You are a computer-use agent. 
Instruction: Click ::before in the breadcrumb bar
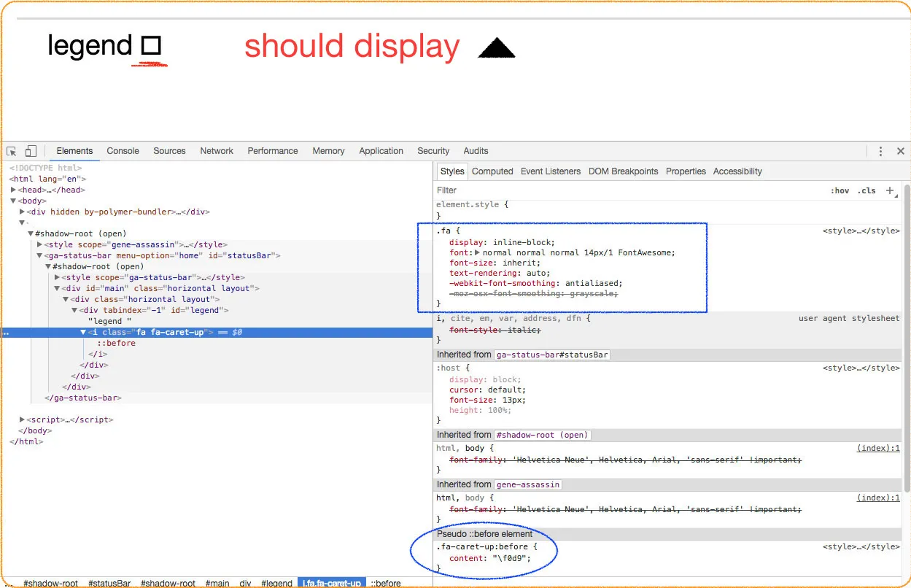tap(386, 583)
